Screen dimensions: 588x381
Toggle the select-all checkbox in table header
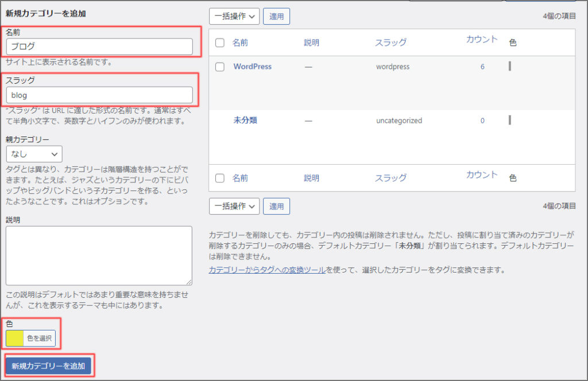pos(220,43)
